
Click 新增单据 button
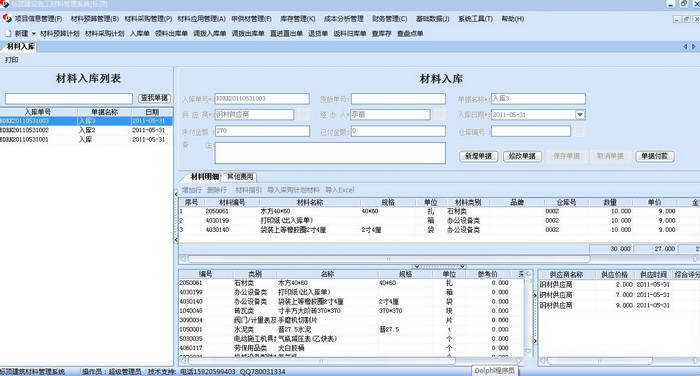click(x=478, y=156)
